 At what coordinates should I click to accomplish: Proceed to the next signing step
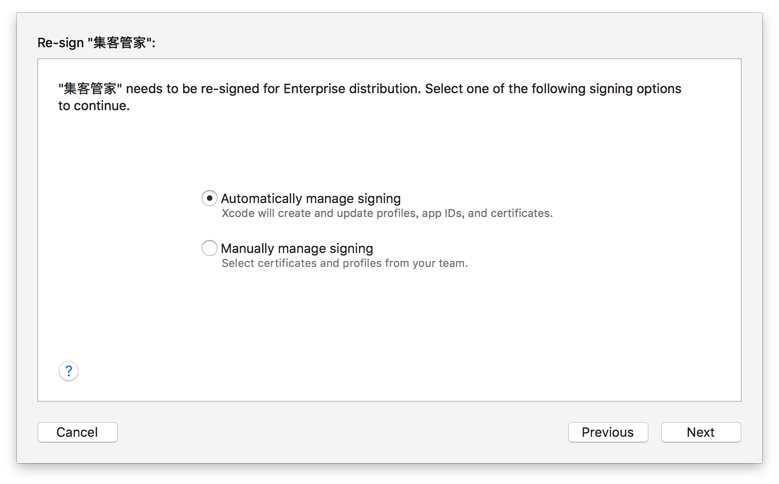[700, 432]
